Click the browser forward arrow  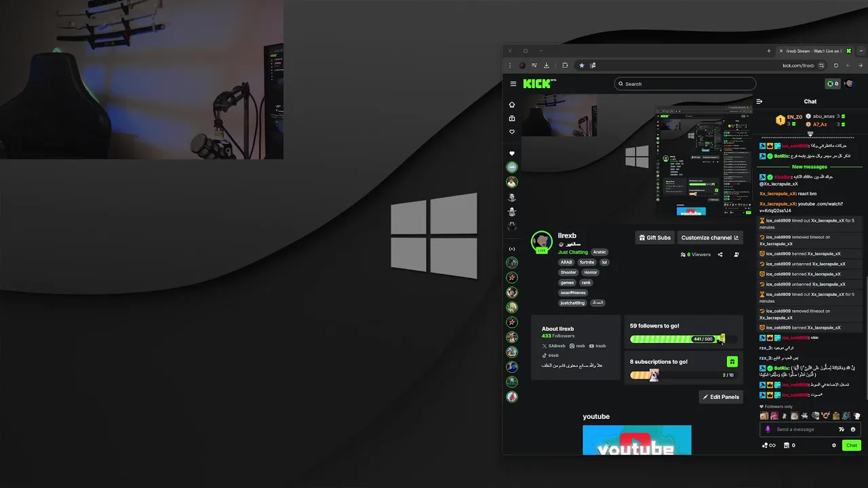pos(859,66)
